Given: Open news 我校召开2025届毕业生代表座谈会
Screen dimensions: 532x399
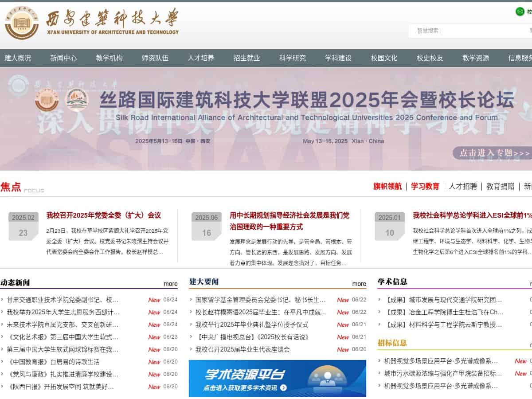Looking at the screenshot, I should (243, 349).
